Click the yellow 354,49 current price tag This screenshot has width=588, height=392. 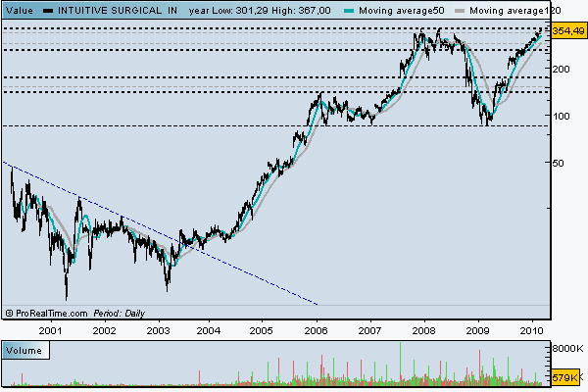coord(568,30)
